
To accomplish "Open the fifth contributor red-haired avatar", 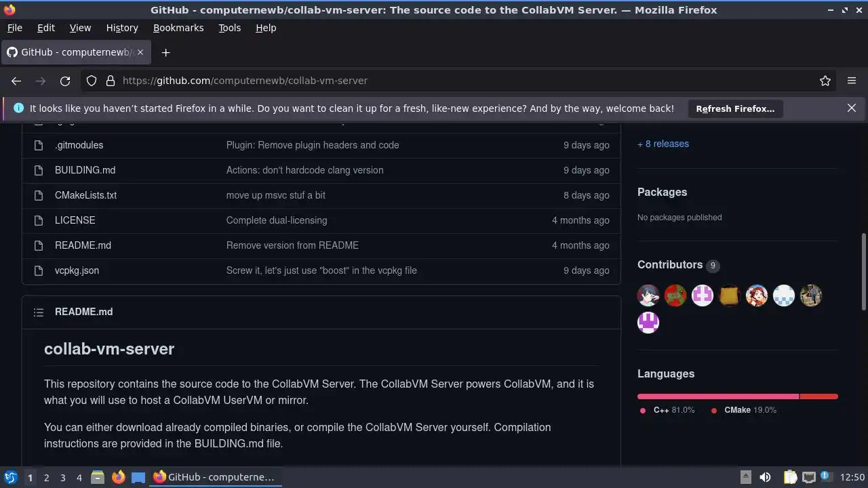I will coord(757,296).
